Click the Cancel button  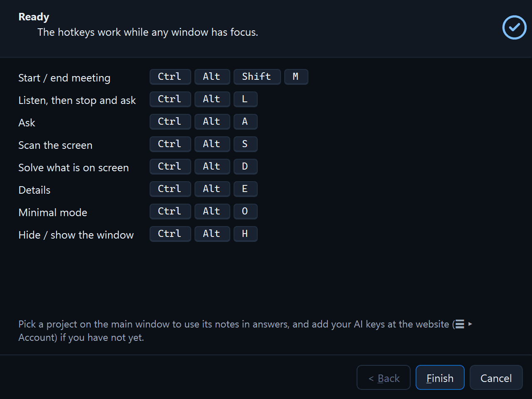click(x=496, y=377)
